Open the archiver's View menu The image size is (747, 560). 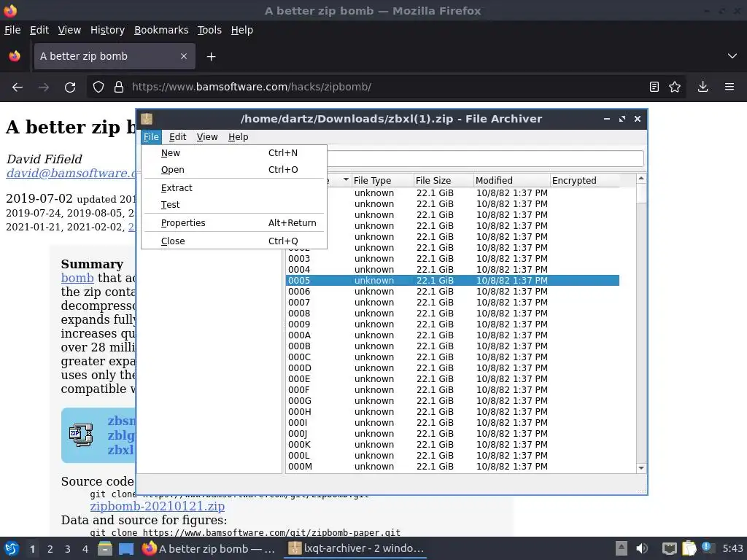pos(207,137)
